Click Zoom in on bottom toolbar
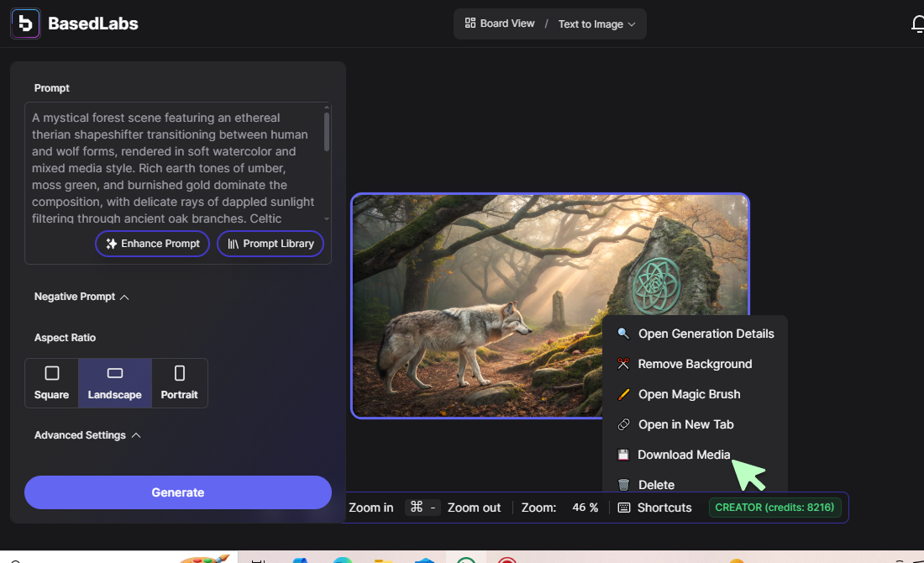 [x=370, y=508]
